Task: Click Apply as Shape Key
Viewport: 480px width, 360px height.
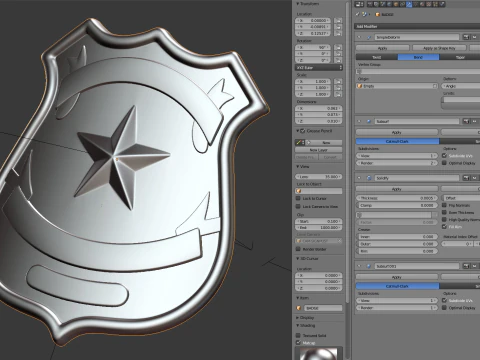Action: [439, 48]
